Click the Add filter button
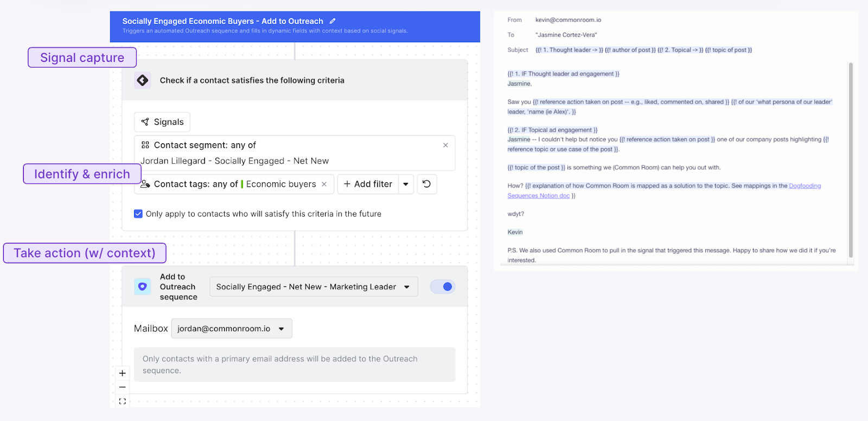 pyautogui.click(x=368, y=184)
